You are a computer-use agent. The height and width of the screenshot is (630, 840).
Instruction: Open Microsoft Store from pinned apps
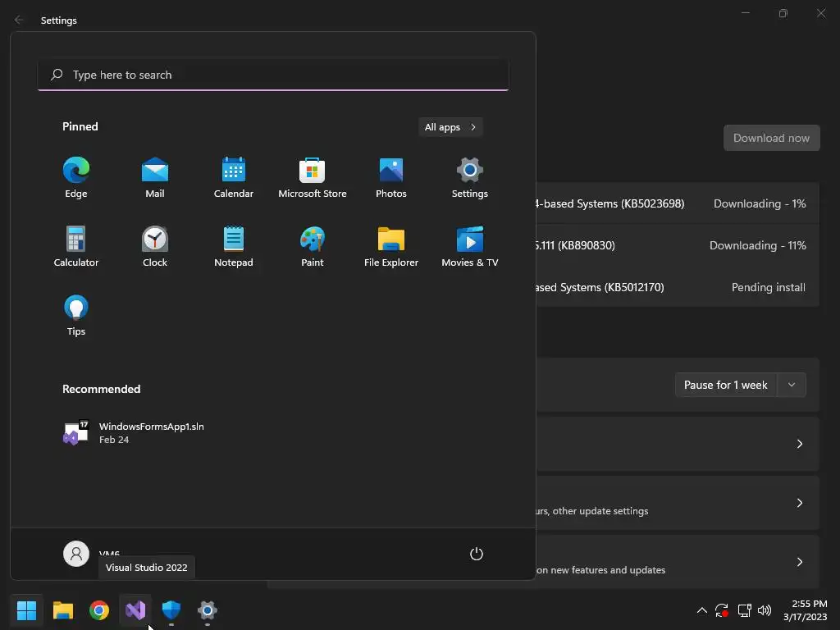[313, 178]
